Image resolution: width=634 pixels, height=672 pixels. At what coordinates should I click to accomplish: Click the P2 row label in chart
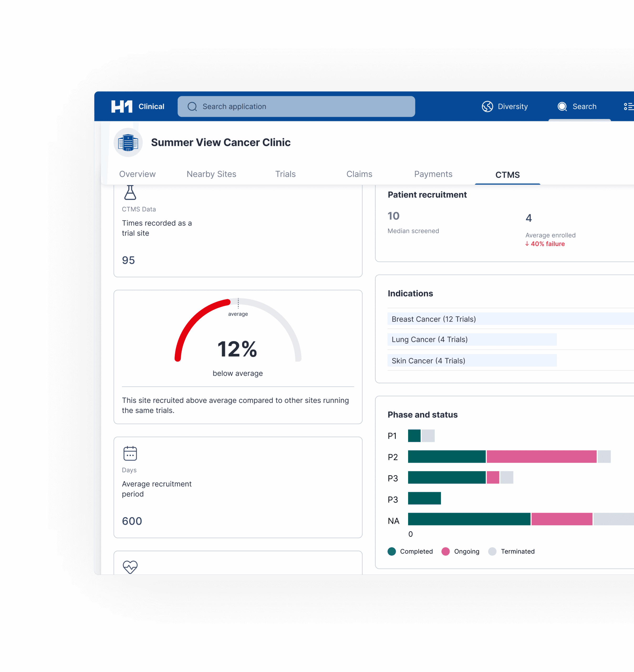pos(393,457)
